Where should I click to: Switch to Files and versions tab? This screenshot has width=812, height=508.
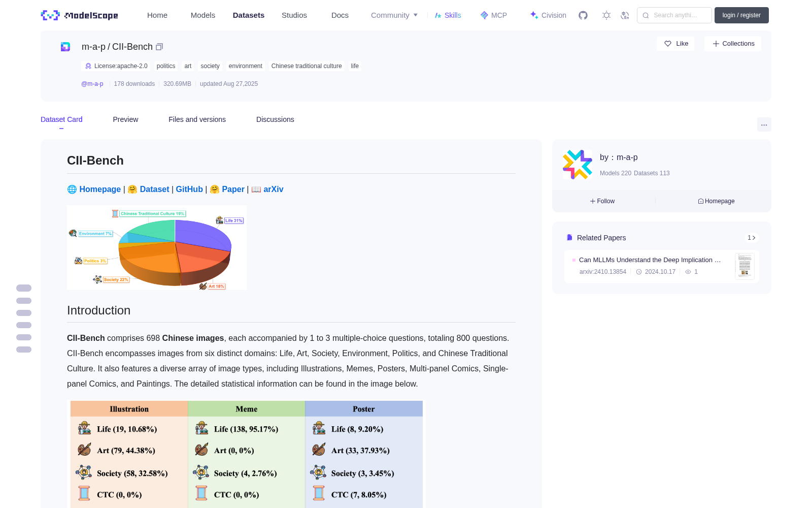point(197,119)
